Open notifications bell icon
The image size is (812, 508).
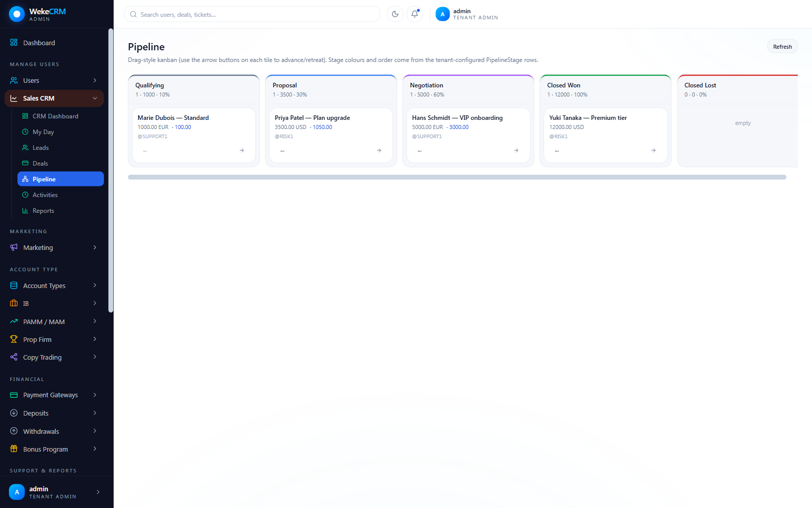pos(415,14)
